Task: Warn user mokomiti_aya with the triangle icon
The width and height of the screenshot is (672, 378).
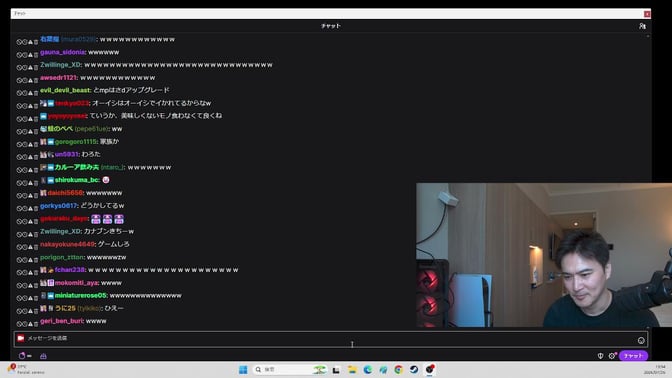Action: pyautogui.click(x=30, y=285)
